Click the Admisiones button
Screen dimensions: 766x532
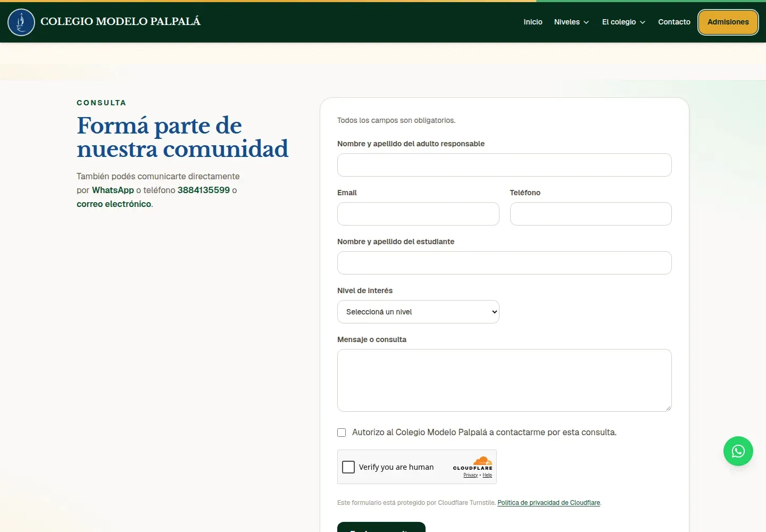coord(728,22)
